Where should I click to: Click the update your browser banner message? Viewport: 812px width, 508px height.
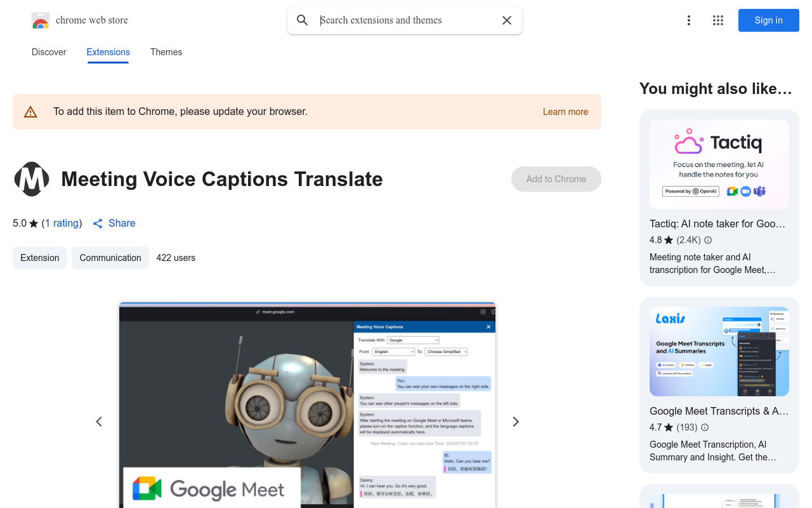[x=180, y=112]
